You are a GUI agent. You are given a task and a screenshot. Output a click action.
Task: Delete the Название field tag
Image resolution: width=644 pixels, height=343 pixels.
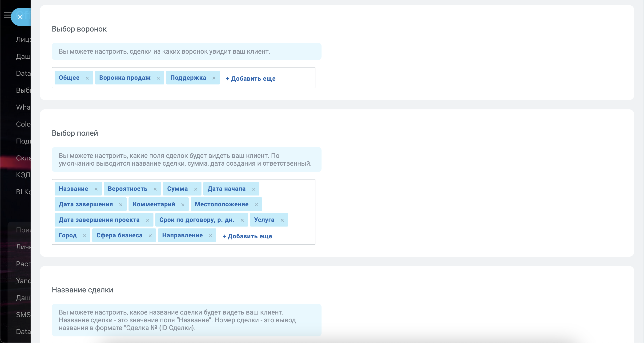96,189
